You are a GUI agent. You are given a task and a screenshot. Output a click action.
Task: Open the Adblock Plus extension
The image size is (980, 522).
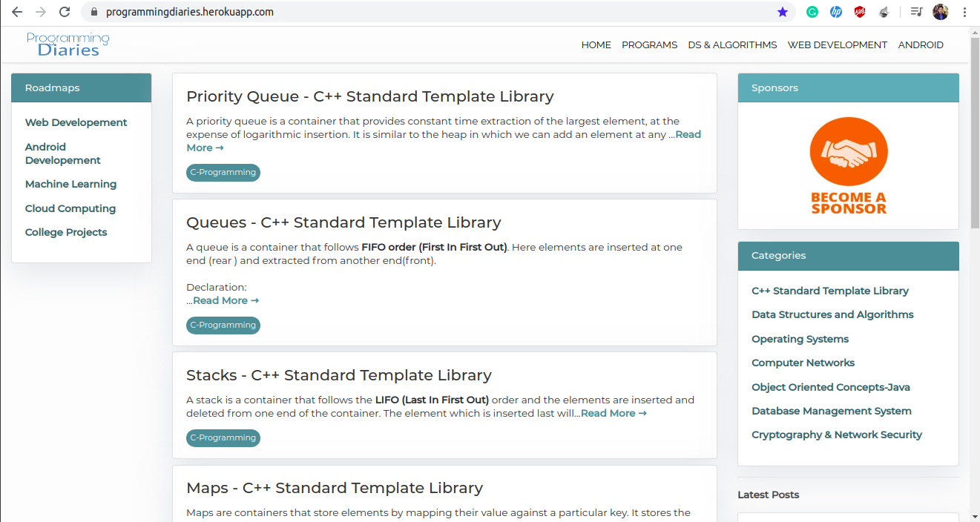click(x=860, y=12)
